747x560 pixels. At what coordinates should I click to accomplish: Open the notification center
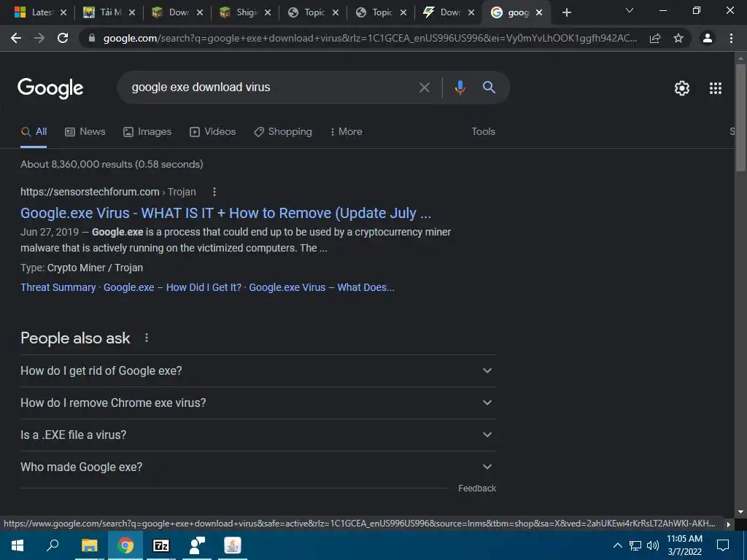point(723,545)
